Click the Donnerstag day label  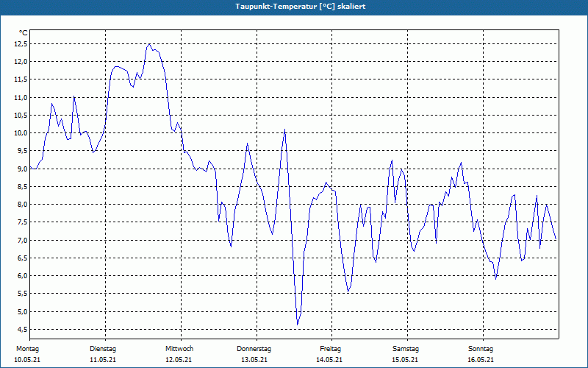tap(254, 349)
